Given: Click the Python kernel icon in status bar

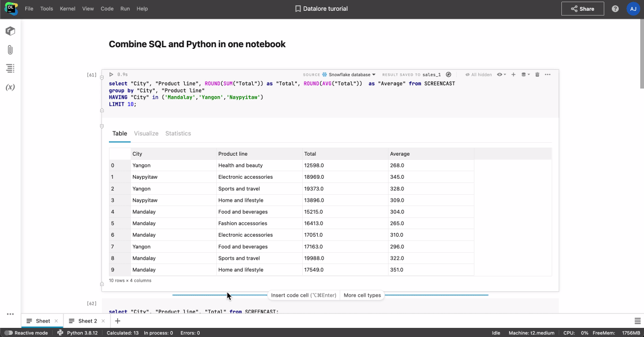Looking at the screenshot, I should [x=60, y=333].
